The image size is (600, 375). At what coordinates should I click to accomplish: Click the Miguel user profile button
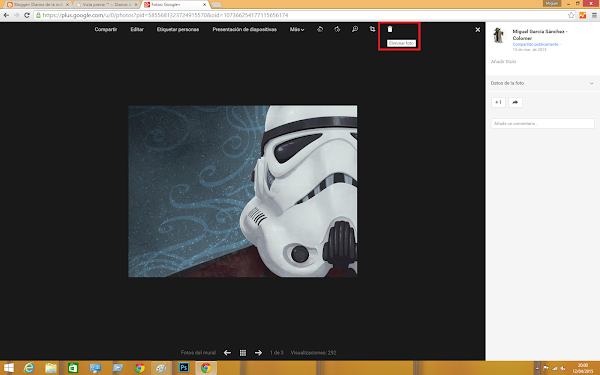(x=551, y=3)
